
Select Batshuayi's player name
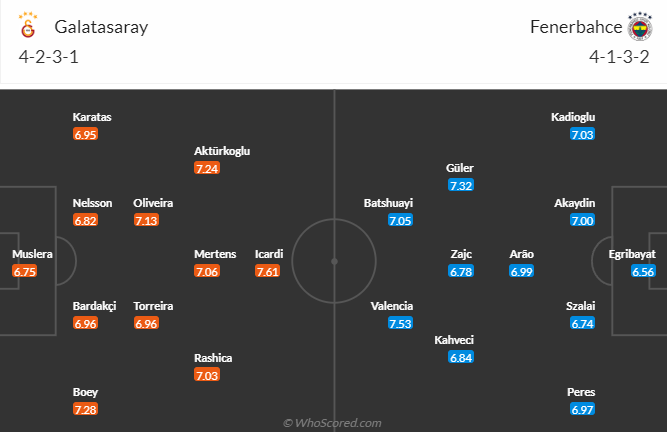tap(388, 203)
